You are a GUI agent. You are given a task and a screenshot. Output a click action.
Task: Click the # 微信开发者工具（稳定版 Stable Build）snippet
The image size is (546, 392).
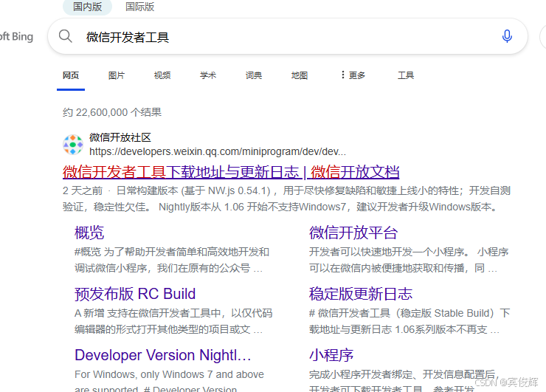click(x=409, y=321)
